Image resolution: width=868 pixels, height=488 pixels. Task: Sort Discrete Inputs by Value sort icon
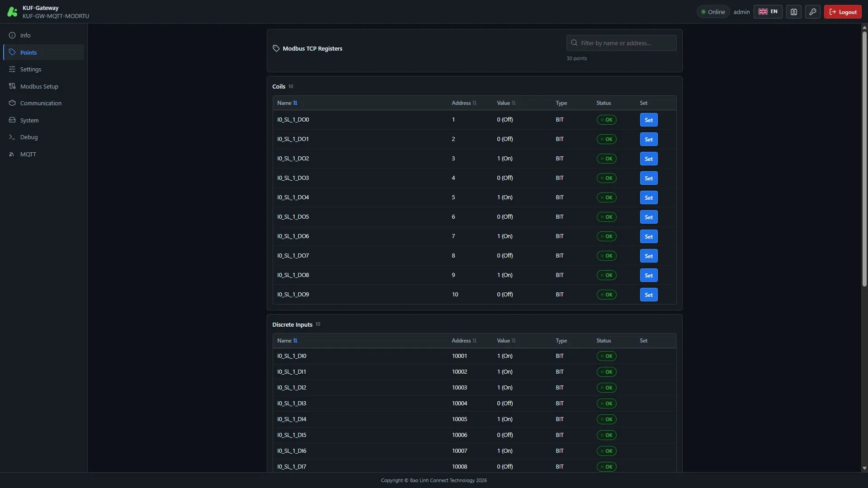514,341
